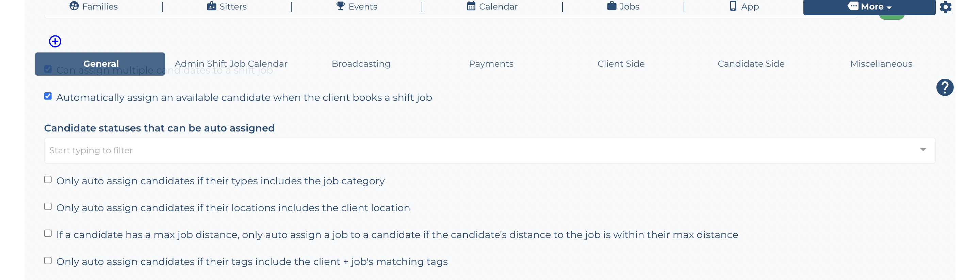The image size is (980, 280).
Task: Click the Events trophy icon
Action: pyautogui.click(x=341, y=6)
